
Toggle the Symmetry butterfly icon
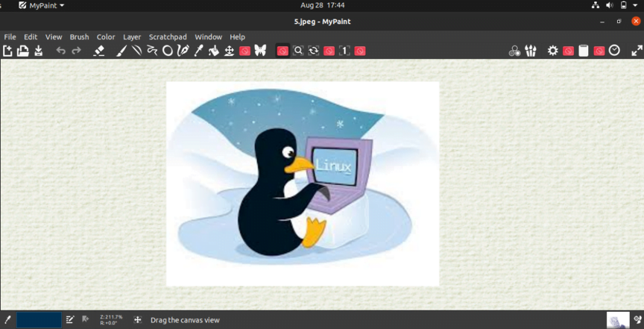260,51
